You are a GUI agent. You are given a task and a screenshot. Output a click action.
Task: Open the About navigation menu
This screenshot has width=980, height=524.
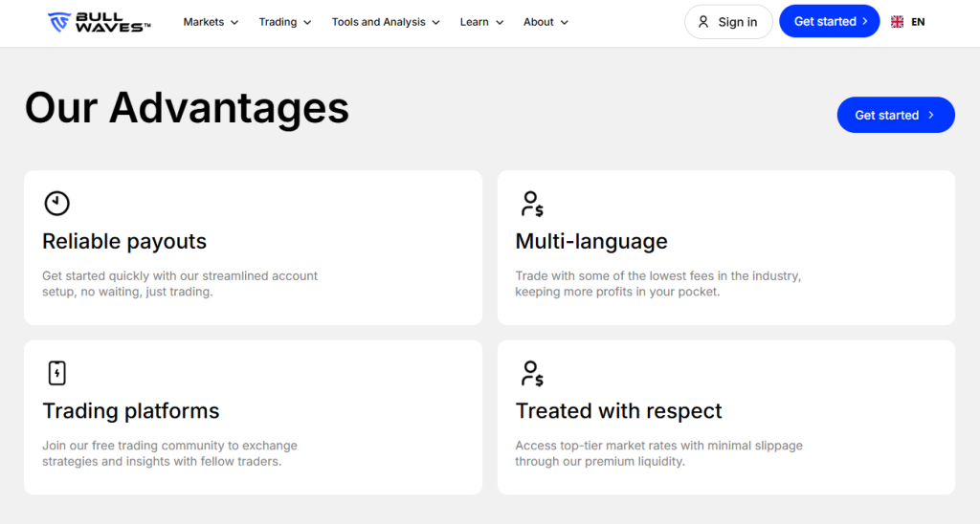(546, 22)
